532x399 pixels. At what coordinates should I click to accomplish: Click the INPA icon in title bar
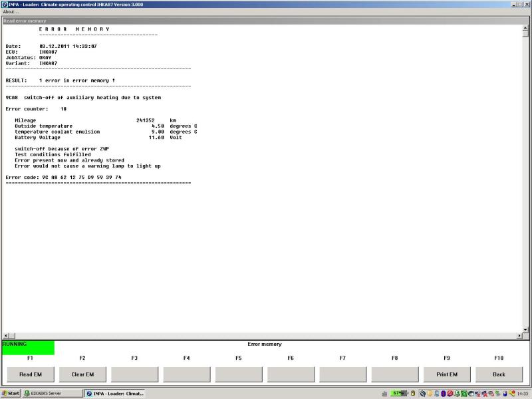point(5,5)
